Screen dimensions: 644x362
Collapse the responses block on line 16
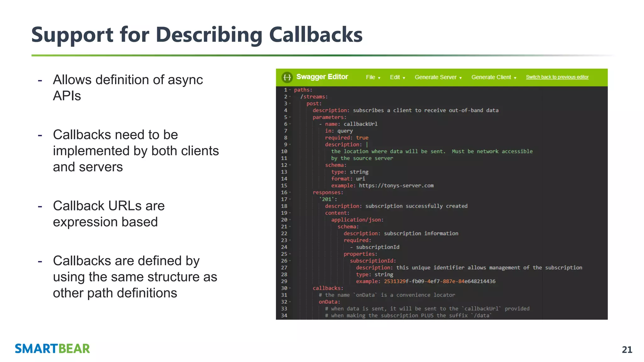pos(290,193)
